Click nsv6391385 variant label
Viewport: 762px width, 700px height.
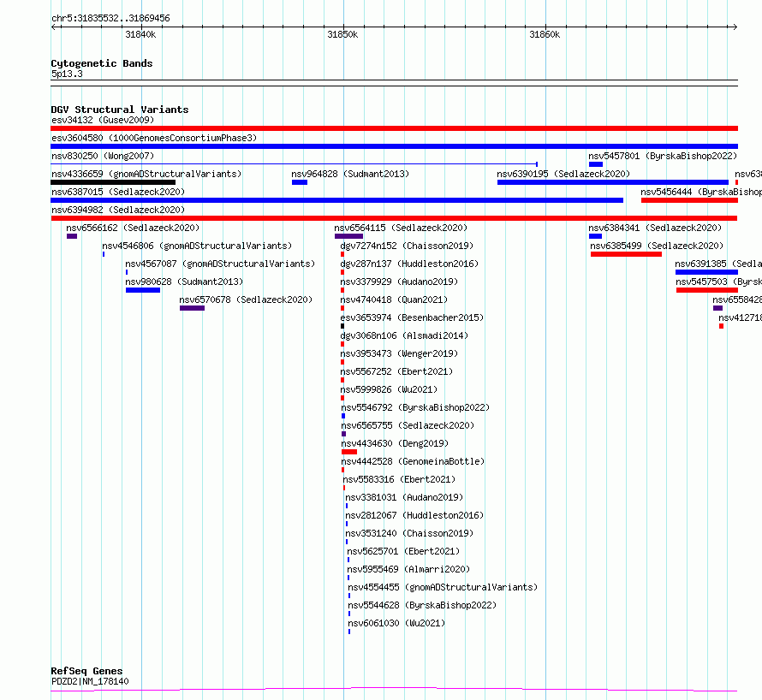[718, 264]
